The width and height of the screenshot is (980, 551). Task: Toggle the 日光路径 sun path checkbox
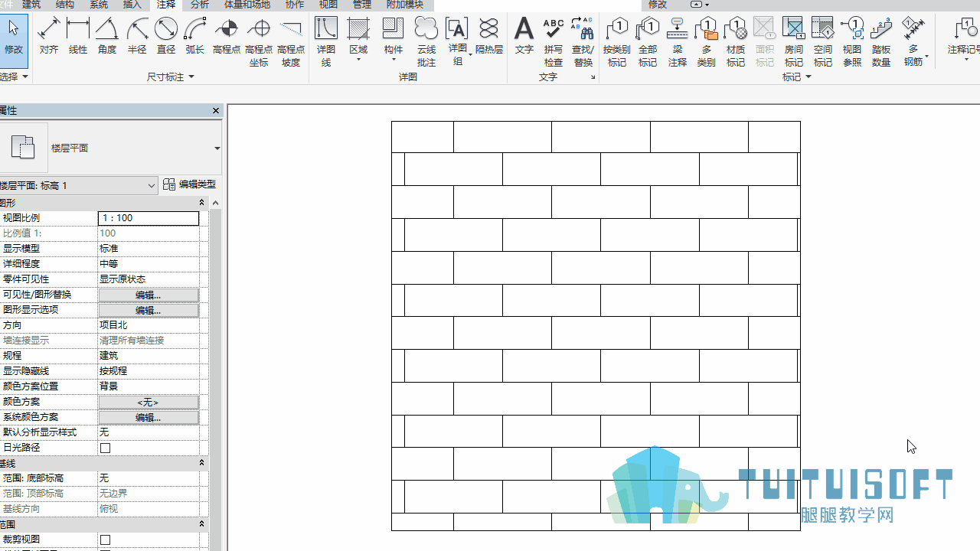pyautogui.click(x=106, y=448)
